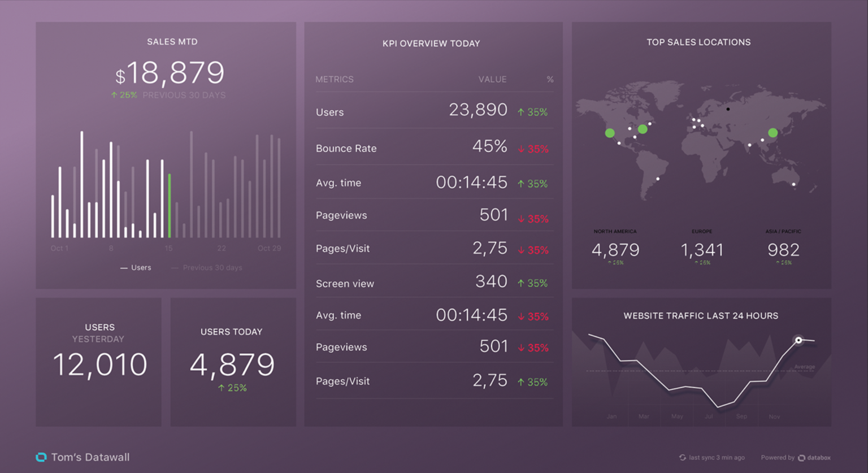
Task: Click the green up arrow beside Users metric
Action: 520,111
